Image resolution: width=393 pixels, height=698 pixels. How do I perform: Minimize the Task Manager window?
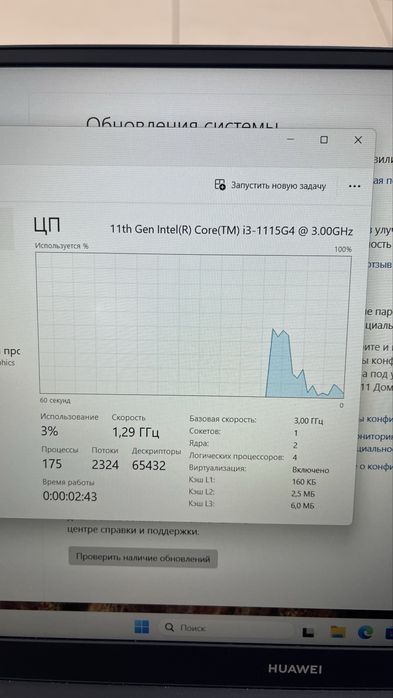[x=291, y=140]
